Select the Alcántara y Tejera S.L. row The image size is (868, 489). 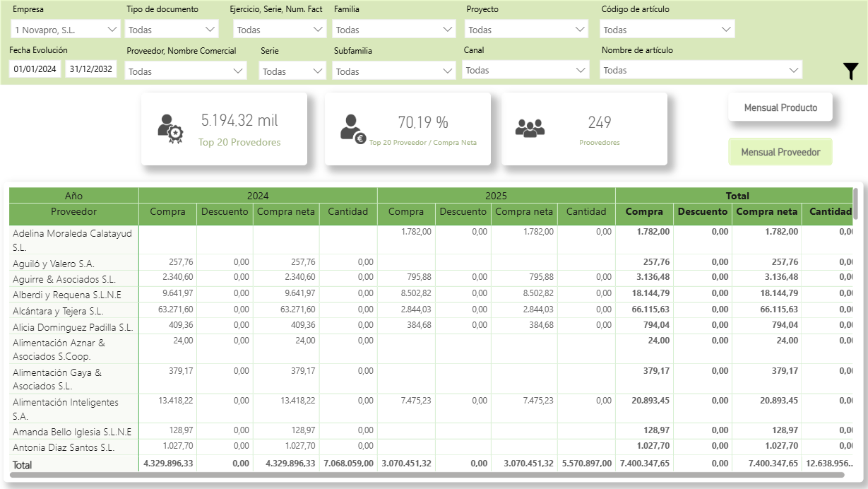pyautogui.click(x=58, y=311)
